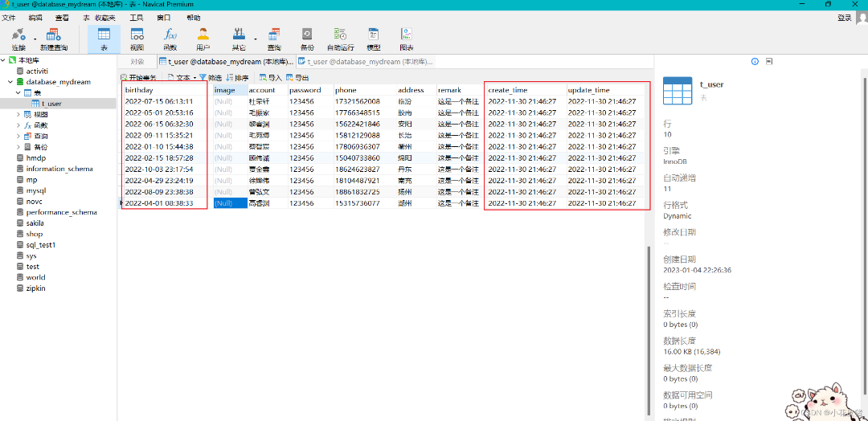
Task: Open the 编辑 menu
Action: coord(35,18)
